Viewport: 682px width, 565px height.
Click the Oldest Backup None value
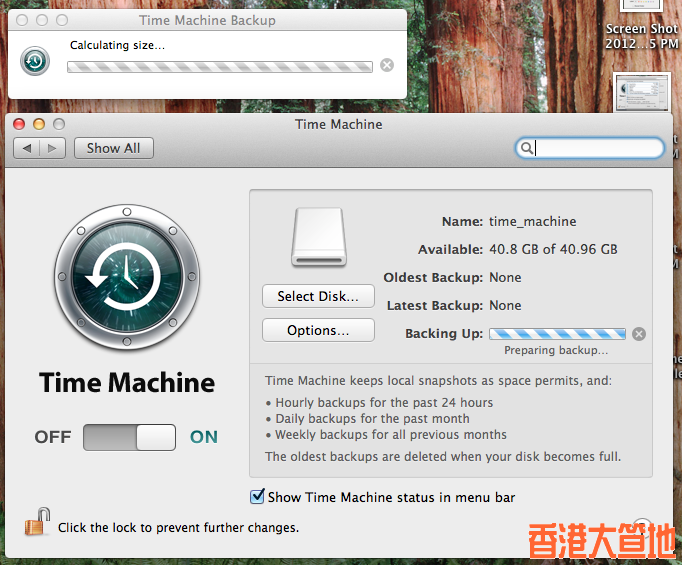505,277
